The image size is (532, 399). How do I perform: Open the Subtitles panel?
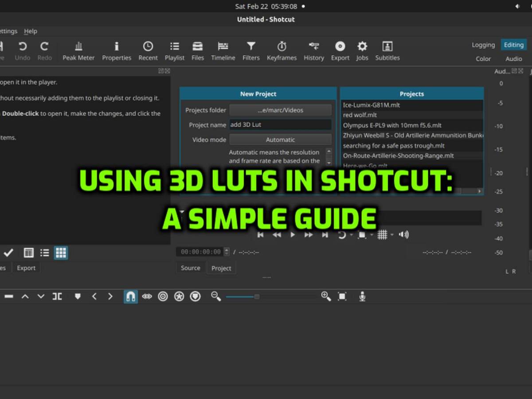(x=387, y=51)
